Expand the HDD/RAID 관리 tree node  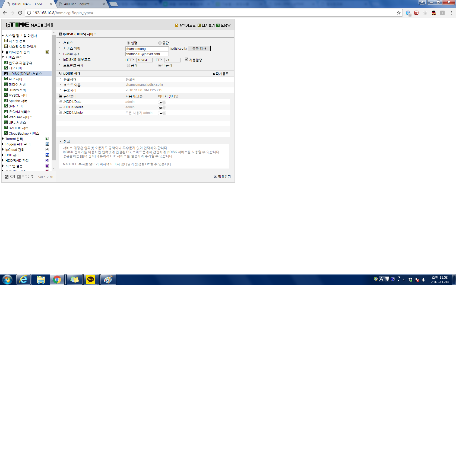[x=3, y=160]
